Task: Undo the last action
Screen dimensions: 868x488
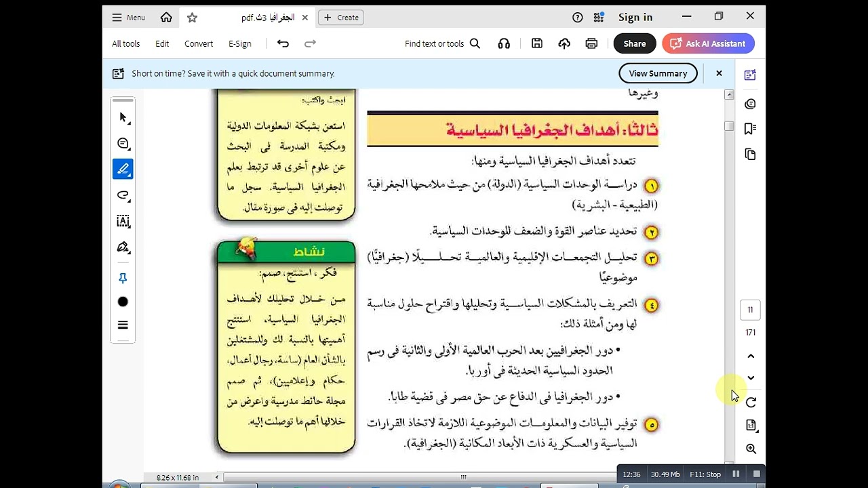Action: pos(283,43)
